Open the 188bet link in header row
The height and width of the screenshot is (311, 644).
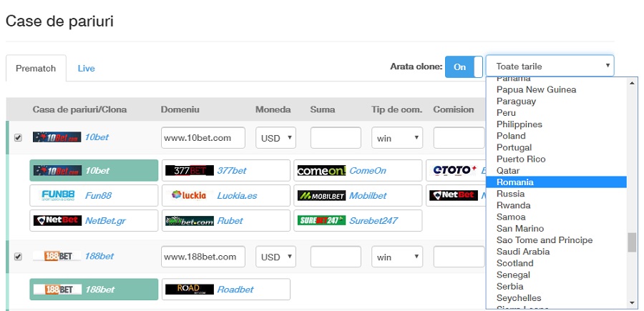point(99,256)
